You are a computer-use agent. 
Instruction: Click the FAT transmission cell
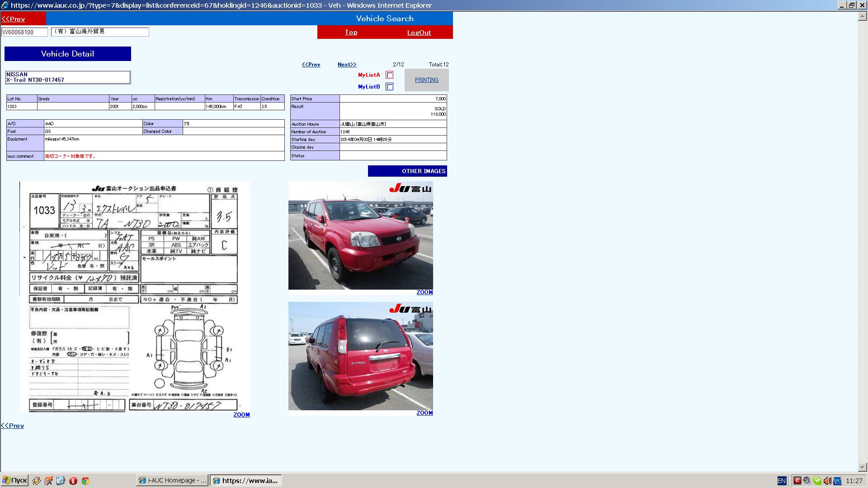coord(247,107)
